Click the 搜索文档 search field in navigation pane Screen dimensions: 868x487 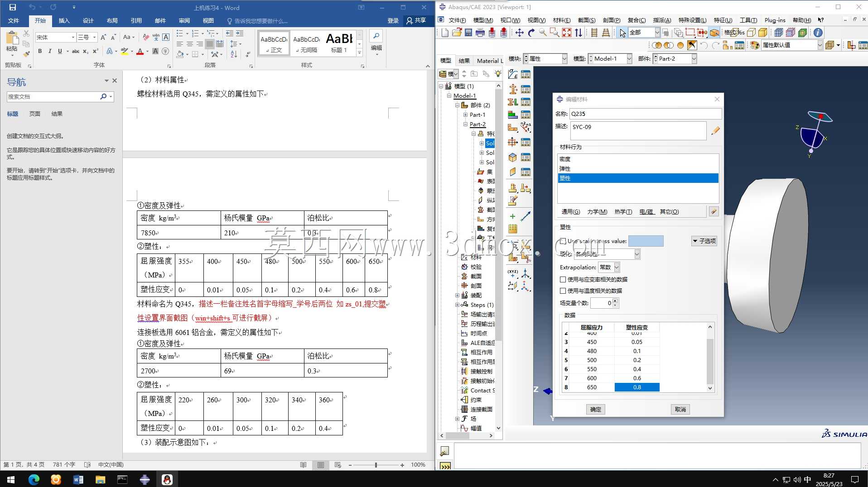pos(53,96)
